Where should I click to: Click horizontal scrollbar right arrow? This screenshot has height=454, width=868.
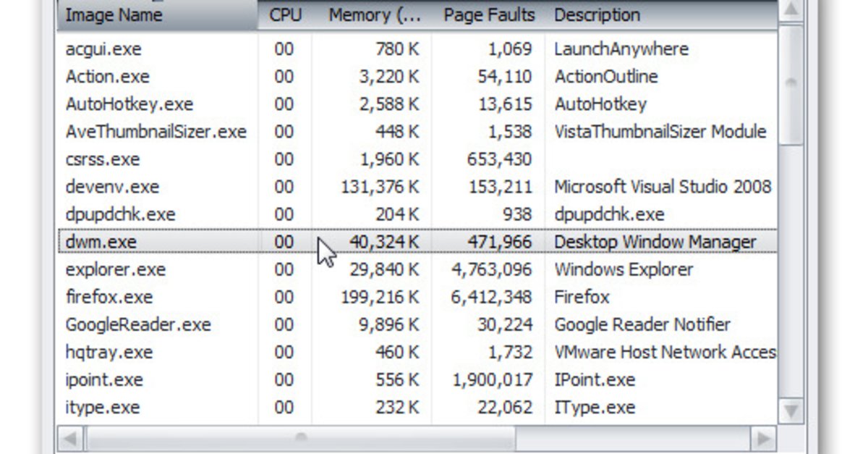762,437
